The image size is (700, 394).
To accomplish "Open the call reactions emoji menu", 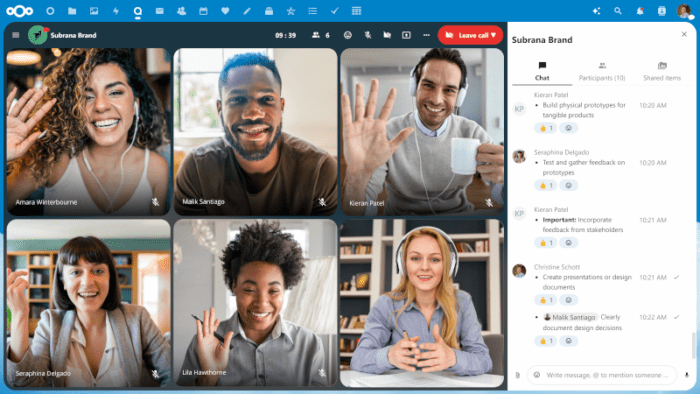I will click(347, 35).
